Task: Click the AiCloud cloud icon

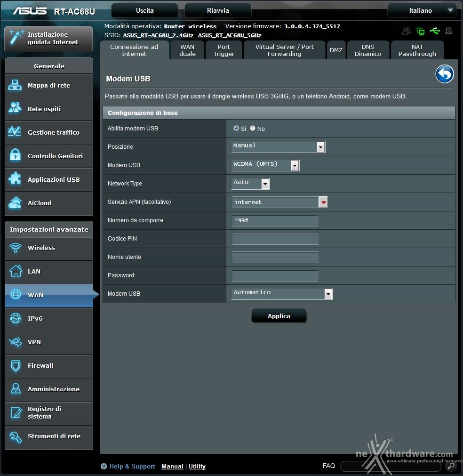Action: tap(15, 203)
